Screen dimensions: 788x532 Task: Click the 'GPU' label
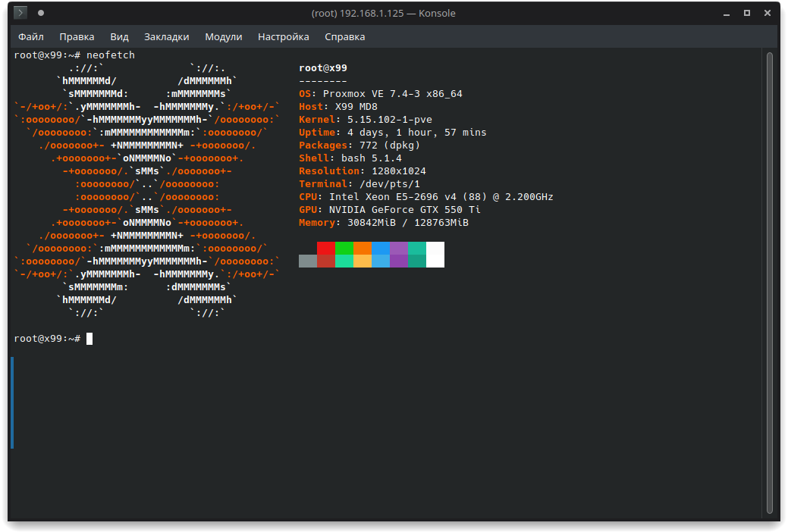[308, 210]
